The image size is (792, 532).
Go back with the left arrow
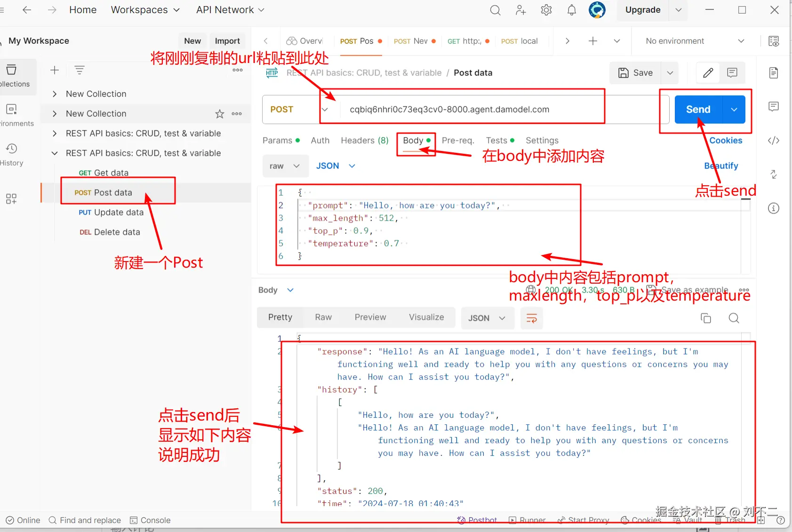[x=27, y=10]
